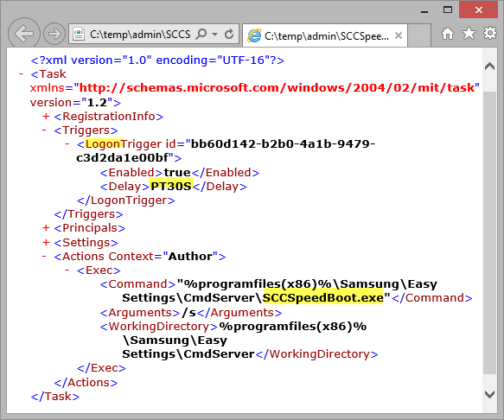This screenshot has width=504, height=420.
Task: Click the opening <Command> tag
Action: point(137,283)
